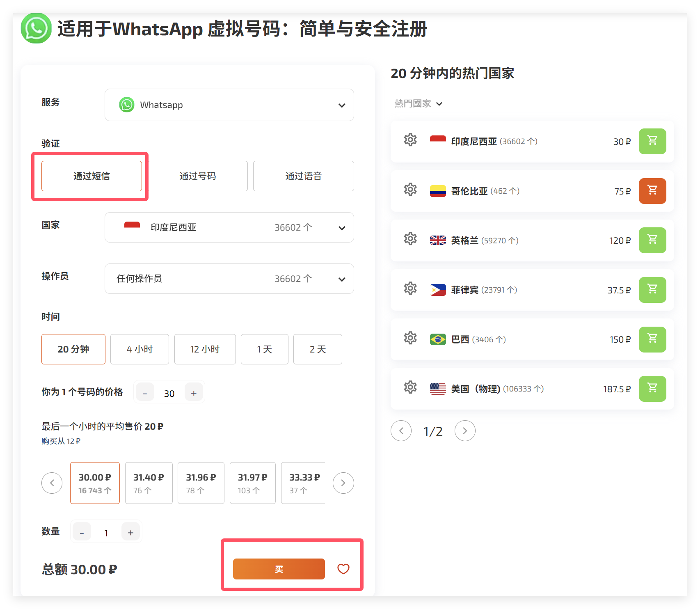The height and width of the screenshot is (609, 700).
Task: Add England 120 ₽ number to cart
Action: (x=652, y=240)
